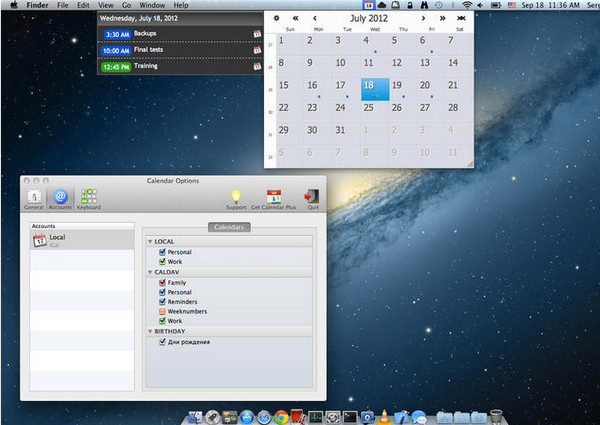
Task: Click the binoculars icon in menu bar
Action: click(424, 5)
